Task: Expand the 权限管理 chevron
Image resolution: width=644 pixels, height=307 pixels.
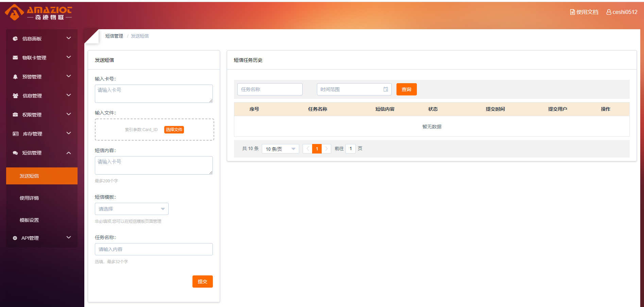Action: (69, 114)
